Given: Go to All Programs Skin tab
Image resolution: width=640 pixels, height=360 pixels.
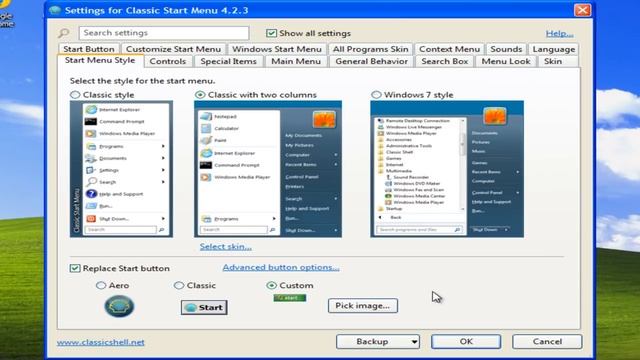Looking at the screenshot, I should point(370,49).
